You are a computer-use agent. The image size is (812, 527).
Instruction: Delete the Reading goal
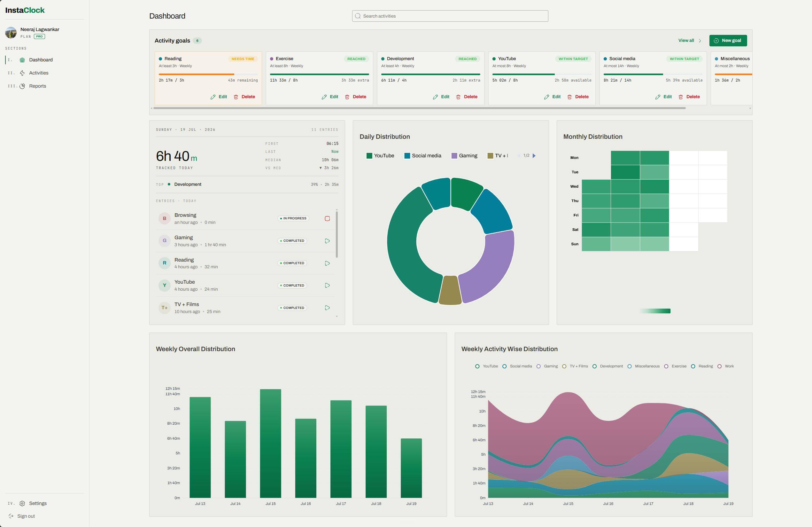point(244,97)
